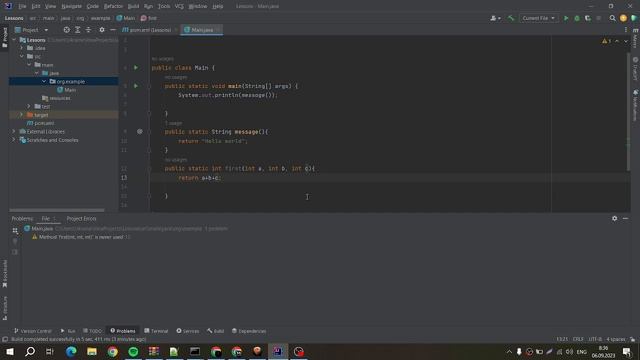This screenshot has height=360, width=640.
Task: Hide the Problems panel
Action: [x=625, y=218]
